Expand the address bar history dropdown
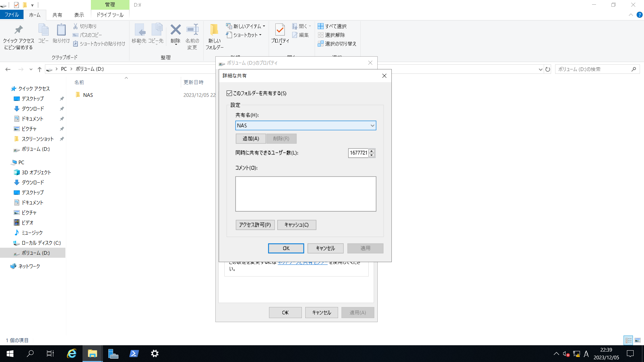 540,69
